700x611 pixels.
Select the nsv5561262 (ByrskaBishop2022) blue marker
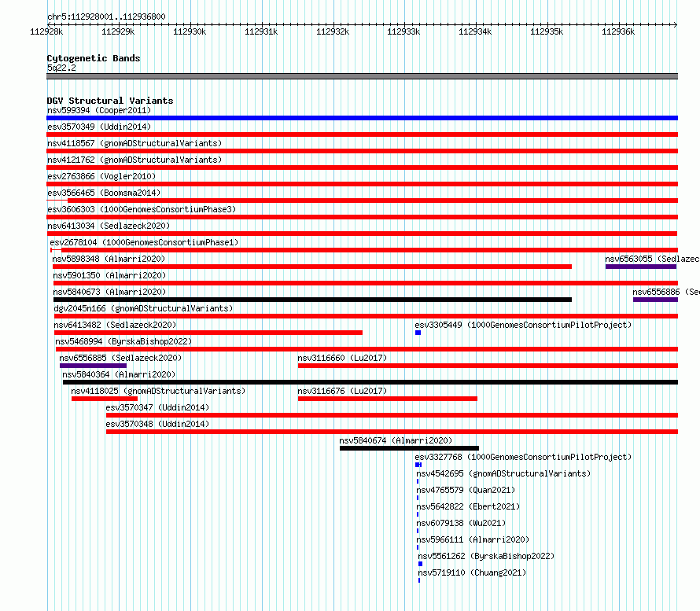(x=420, y=564)
